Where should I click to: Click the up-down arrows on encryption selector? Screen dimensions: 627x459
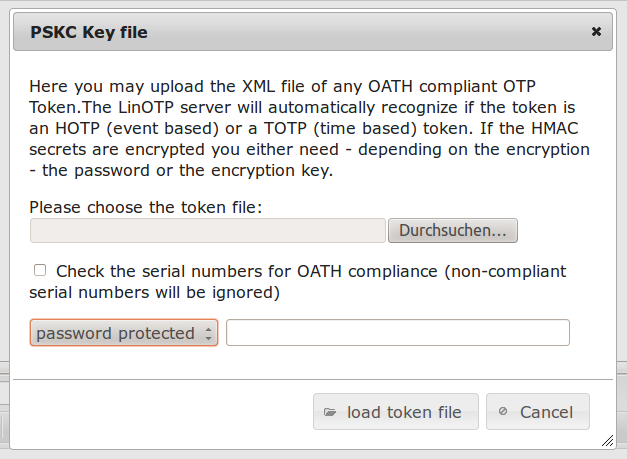pyautogui.click(x=209, y=333)
